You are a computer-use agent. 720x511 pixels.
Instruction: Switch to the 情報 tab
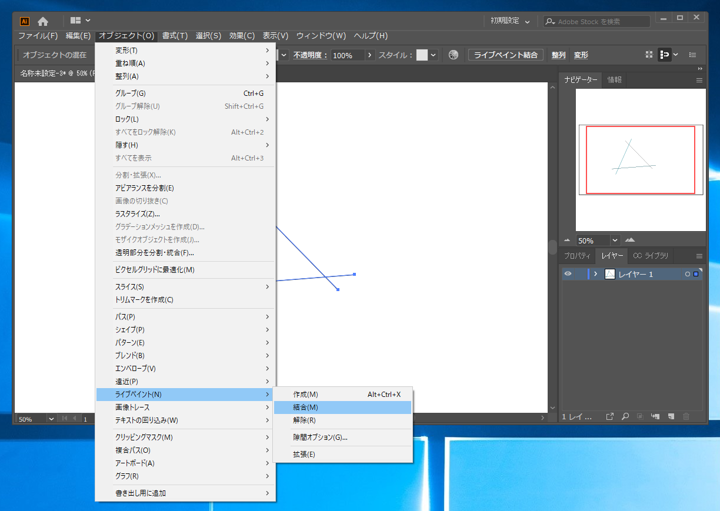pyautogui.click(x=614, y=79)
